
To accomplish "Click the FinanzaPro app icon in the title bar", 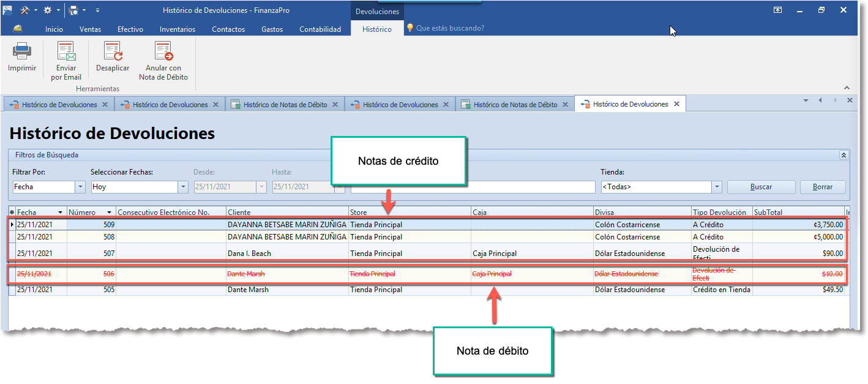I will pyautogui.click(x=8, y=10).
